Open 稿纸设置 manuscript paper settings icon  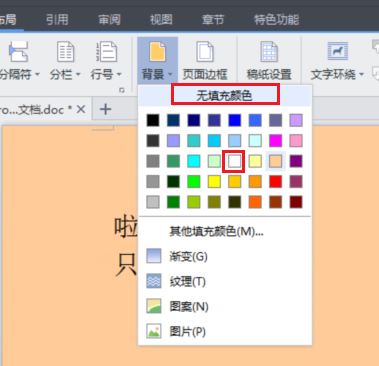269,51
